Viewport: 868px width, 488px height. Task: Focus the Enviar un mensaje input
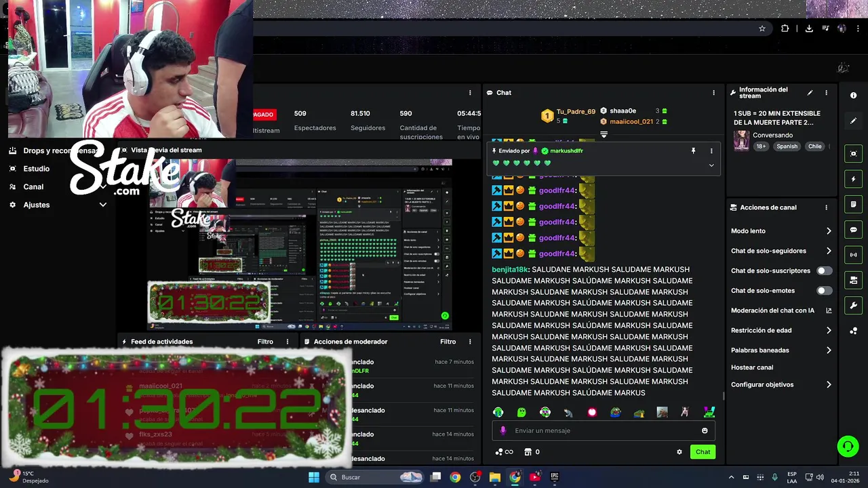pyautogui.click(x=603, y=430)
